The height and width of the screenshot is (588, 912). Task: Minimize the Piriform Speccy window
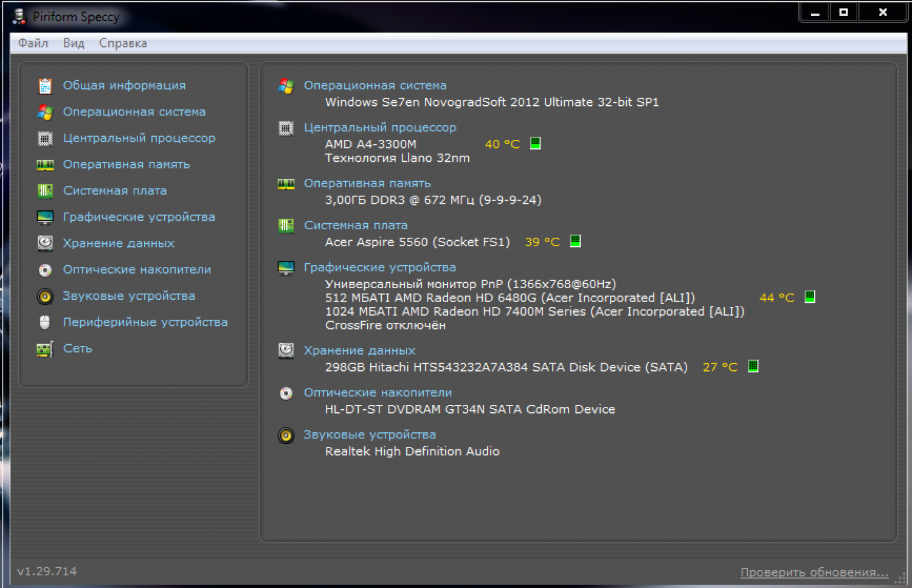tap(815, 13)
